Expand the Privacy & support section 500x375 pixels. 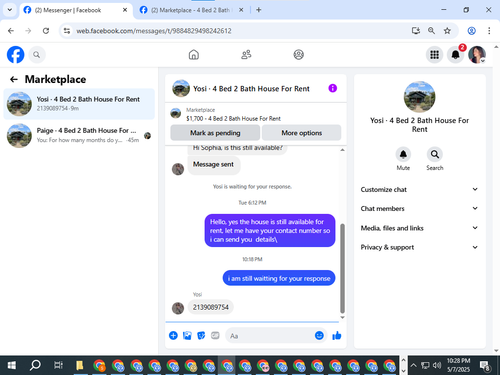point(419,247)
